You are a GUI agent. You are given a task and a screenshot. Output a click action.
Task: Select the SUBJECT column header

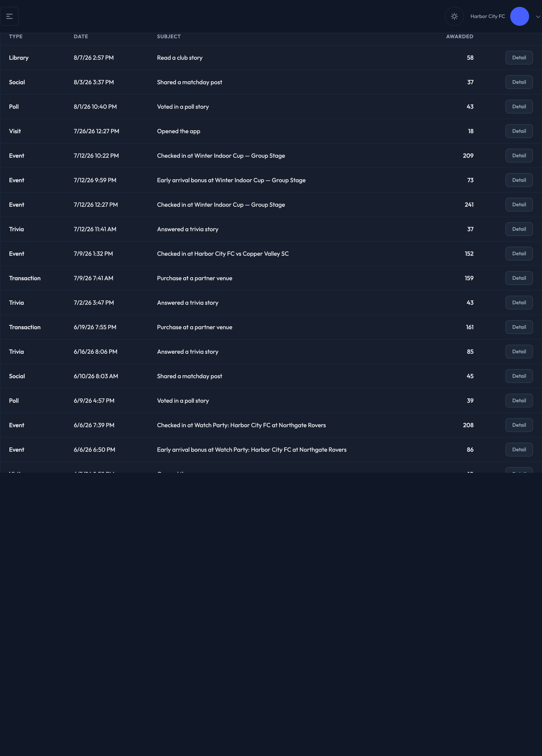point(169,36)
